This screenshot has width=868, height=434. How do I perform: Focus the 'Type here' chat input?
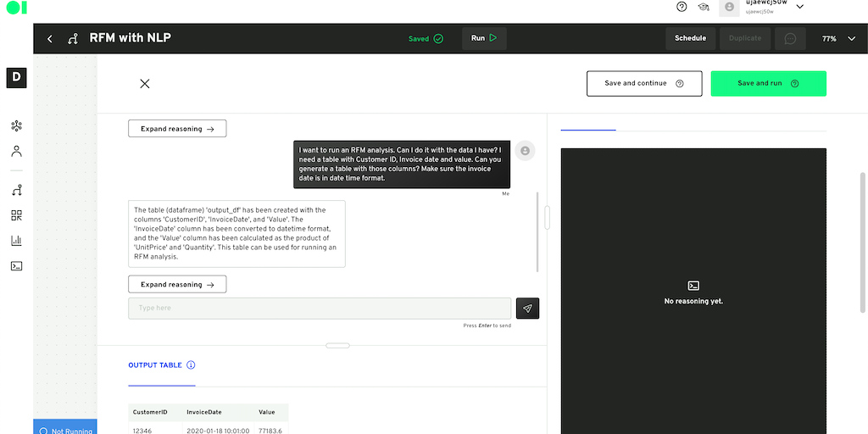320,309
